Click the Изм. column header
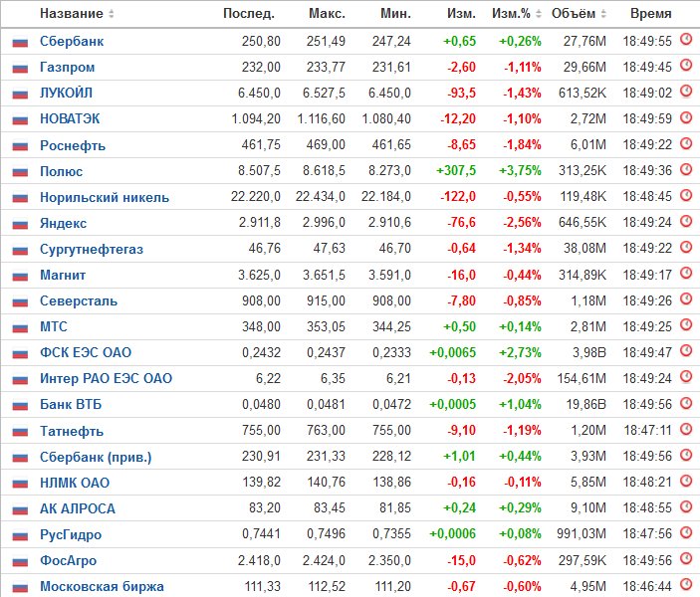This screenshot has height=597, width=700. pos(461,13)
